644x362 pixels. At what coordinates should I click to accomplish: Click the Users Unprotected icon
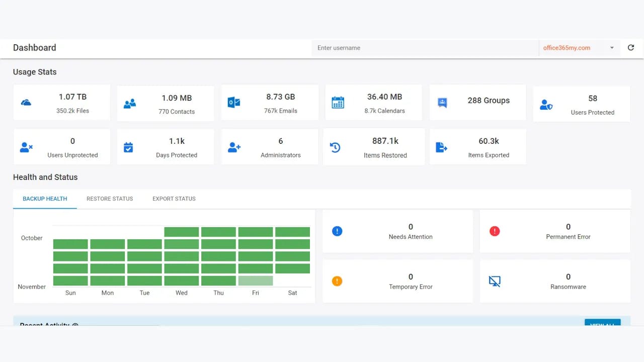coord(26,146)
